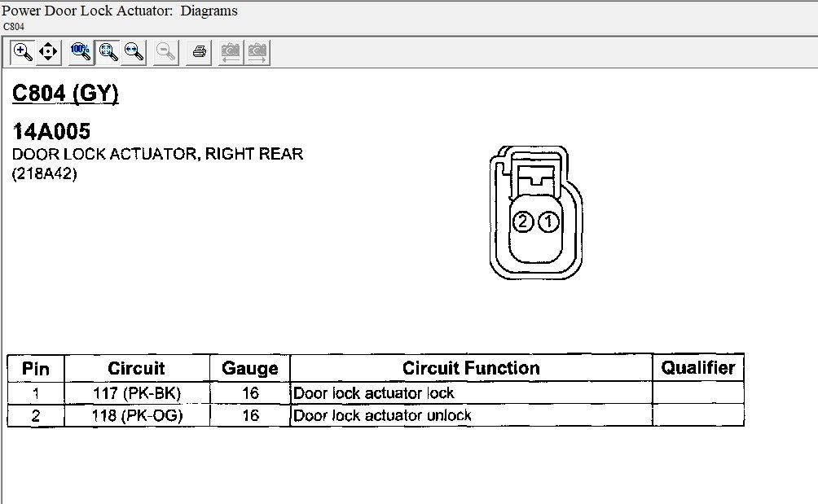Image resolution: width=818 pixels, height=504 pixels.
Task: Click the Gauge column header
Action: click(x=249, y=368)
